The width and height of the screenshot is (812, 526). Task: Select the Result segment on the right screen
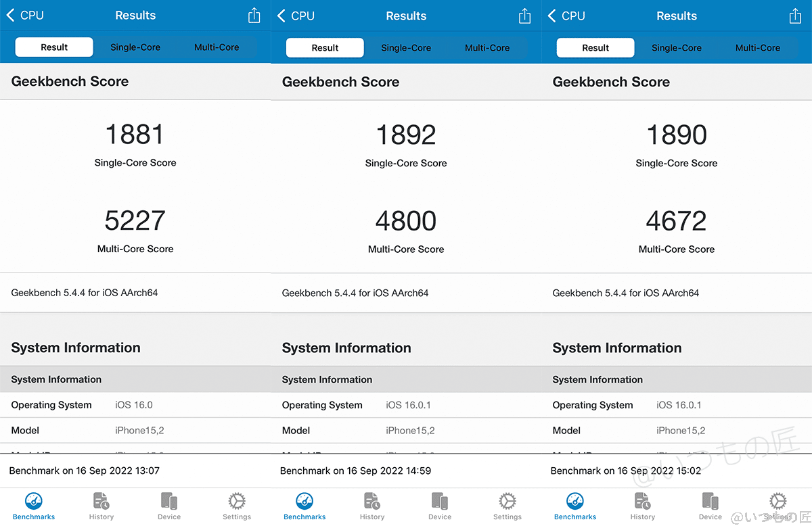point(595,47)
